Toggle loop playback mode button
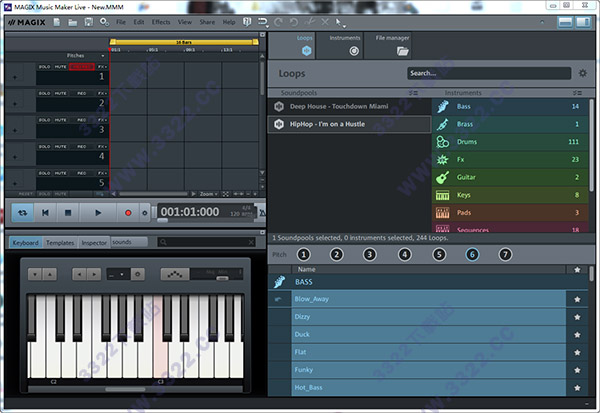Screen dimensions: 600x413 click(x=22, y=212)
